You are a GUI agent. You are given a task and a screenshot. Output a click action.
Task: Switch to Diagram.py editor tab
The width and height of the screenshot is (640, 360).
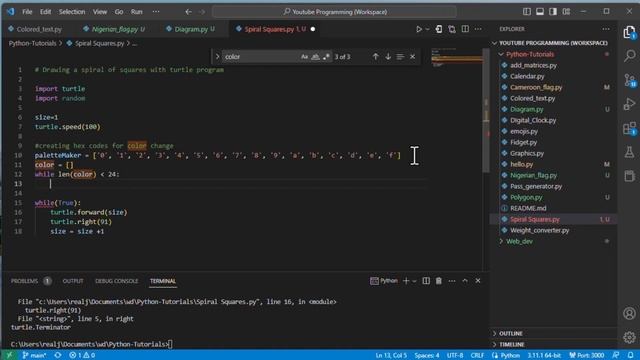pyautogui.click(x=191, y=29)
